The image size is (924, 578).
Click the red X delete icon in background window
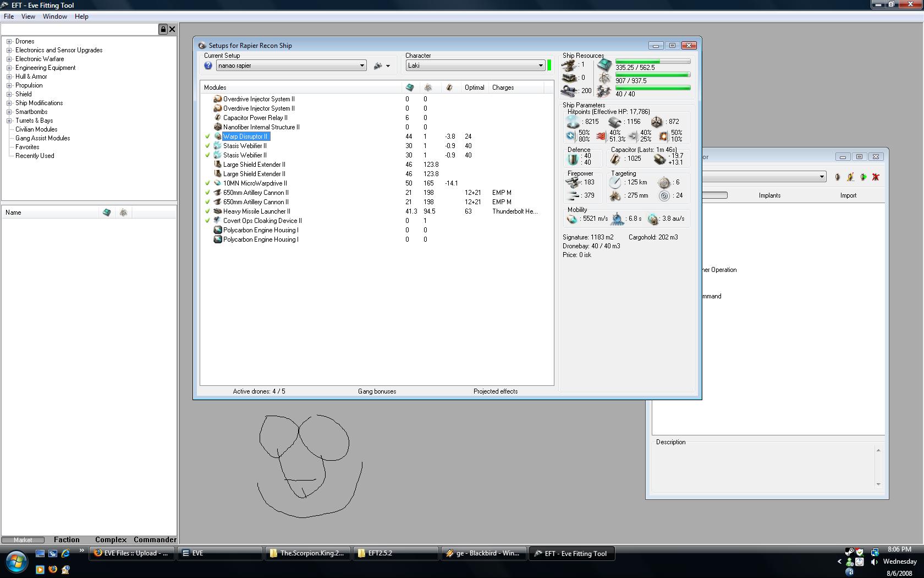pyautogui.click(x=876, y=177)
